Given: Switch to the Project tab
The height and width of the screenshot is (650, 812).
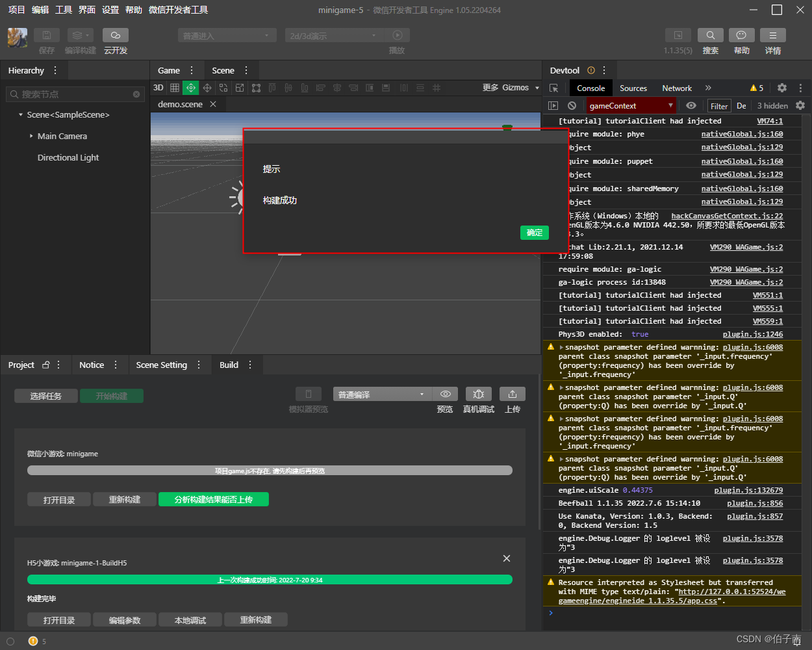Looking at the screenshot, I should pyautogui.click(x=21, y=365).
